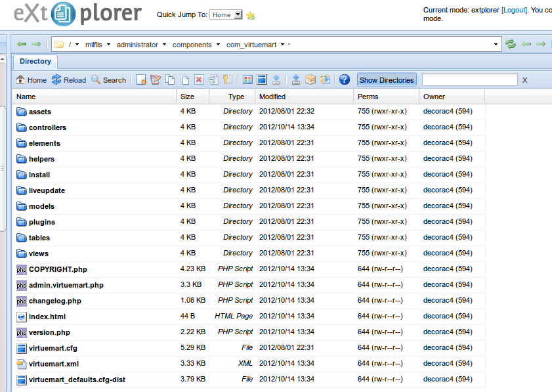
Task: Click the Delete red X icon
Action: (x=199, y=80)
